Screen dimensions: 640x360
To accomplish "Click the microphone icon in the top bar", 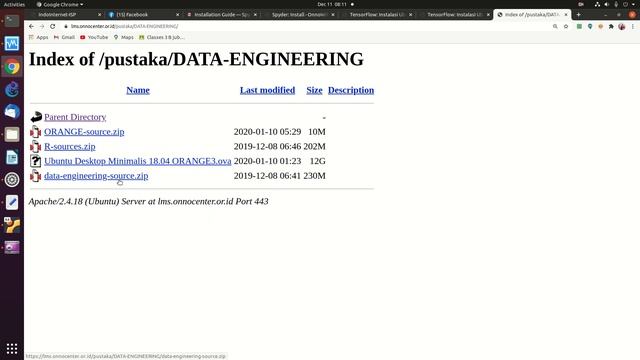I will pyautogui.click(x=616, y=4).
